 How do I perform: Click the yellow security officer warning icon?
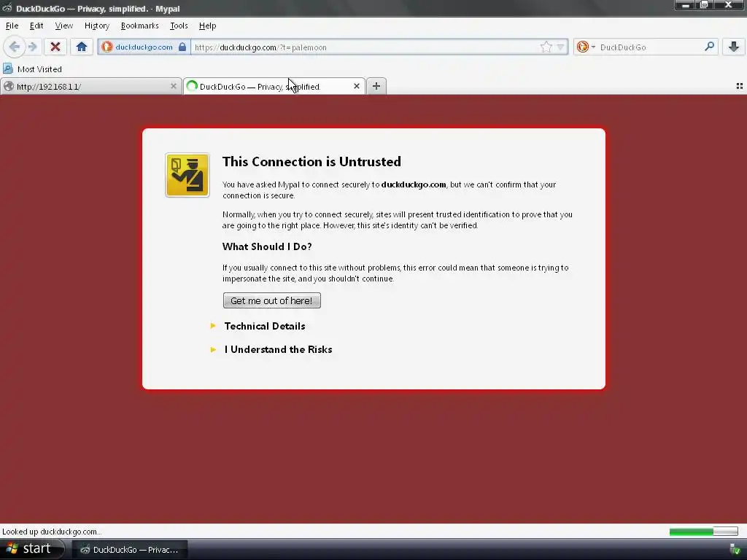[x=187, y=175]
